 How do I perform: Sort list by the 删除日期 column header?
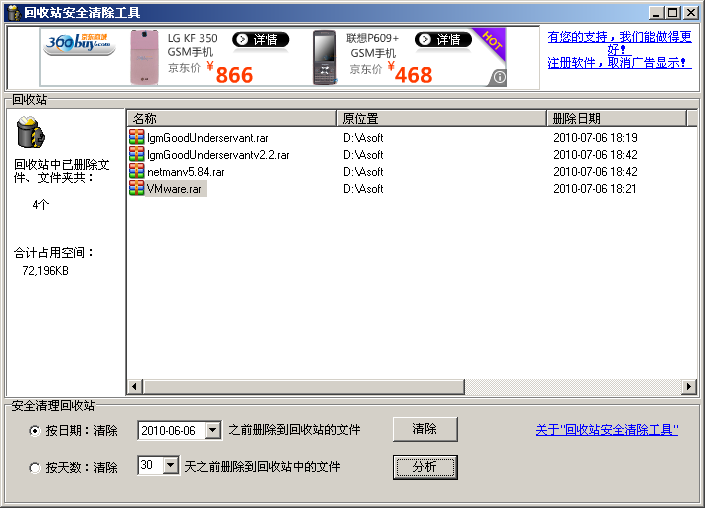click(615, 118)
